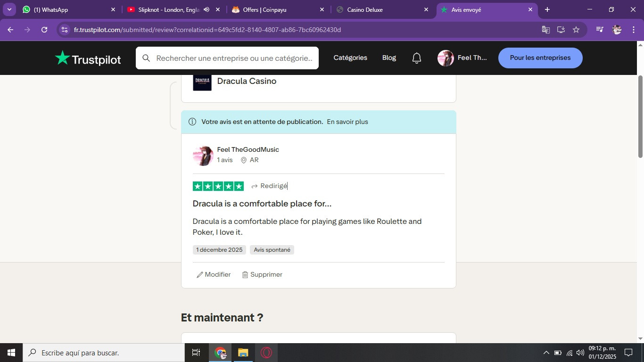This screenshot has width=644, height=362.
Task: Click the 1 avis count text
Action: click(x=225, y=160)
